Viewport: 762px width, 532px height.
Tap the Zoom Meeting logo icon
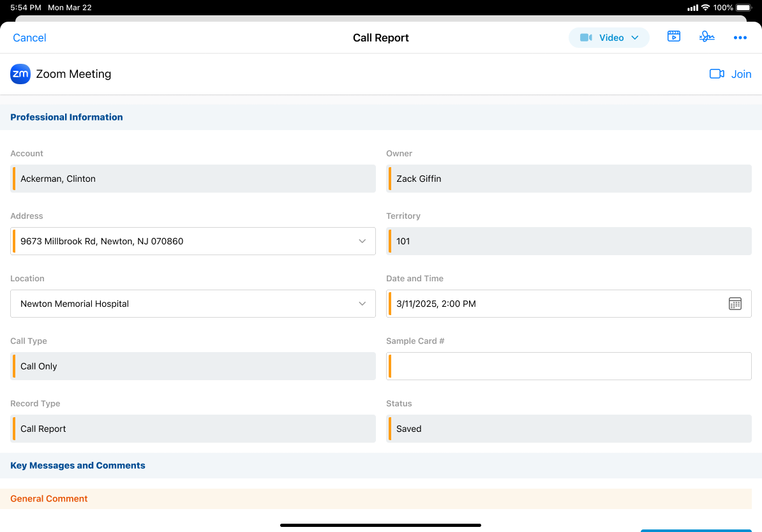20,74
